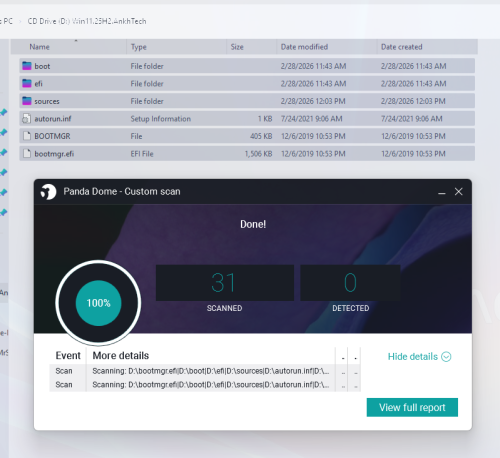
Task: Click the 100% scan progress circle
Action: pos(98,303)
